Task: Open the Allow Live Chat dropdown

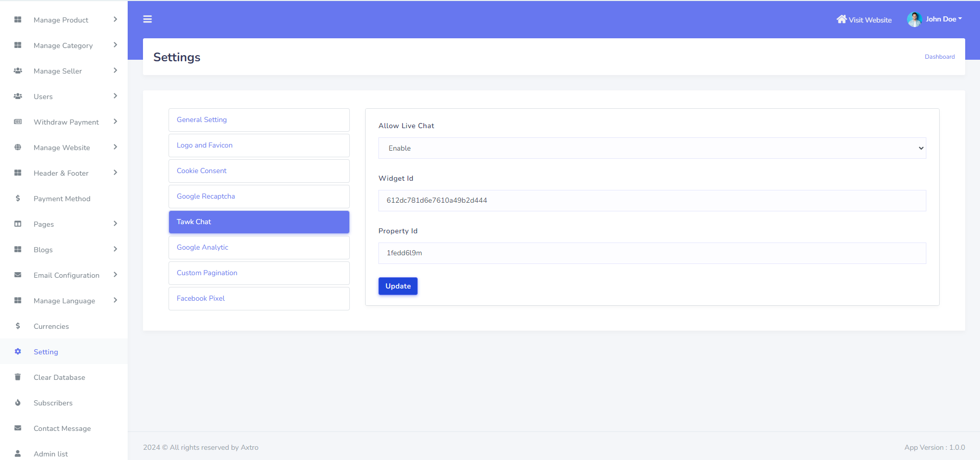Action: (652, 148)
